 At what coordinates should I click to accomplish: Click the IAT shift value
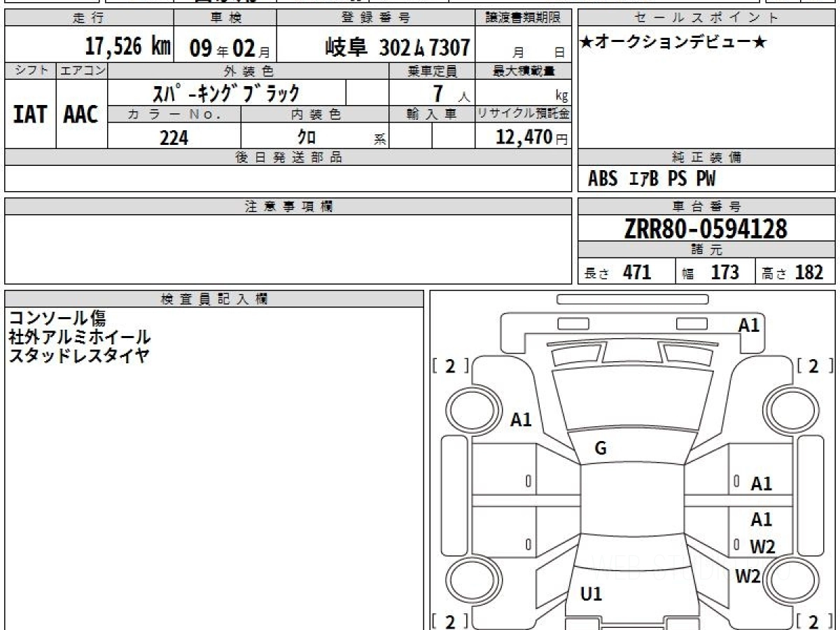pyautogui.click(x=30, y=115)
